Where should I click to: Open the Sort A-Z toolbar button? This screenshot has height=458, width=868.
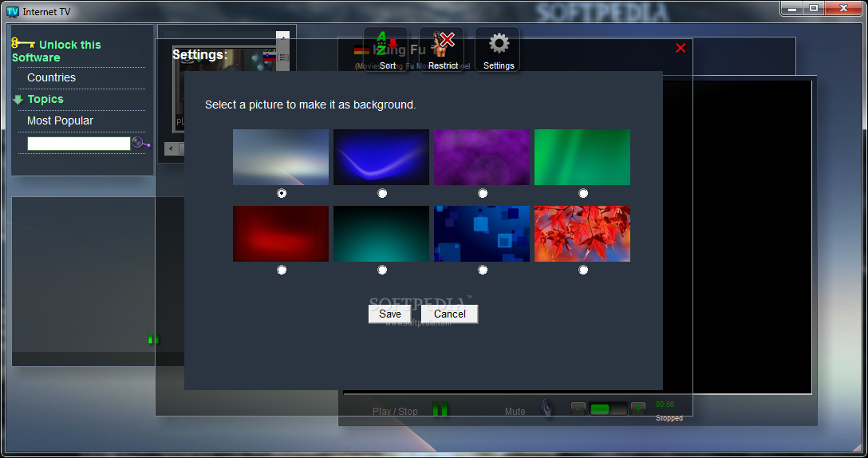click(x=386, y=49)
